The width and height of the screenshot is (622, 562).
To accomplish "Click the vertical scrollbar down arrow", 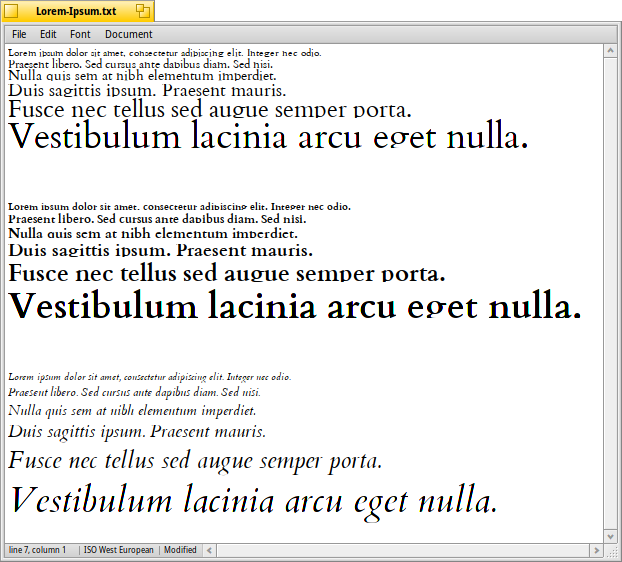I will point(610,536).
